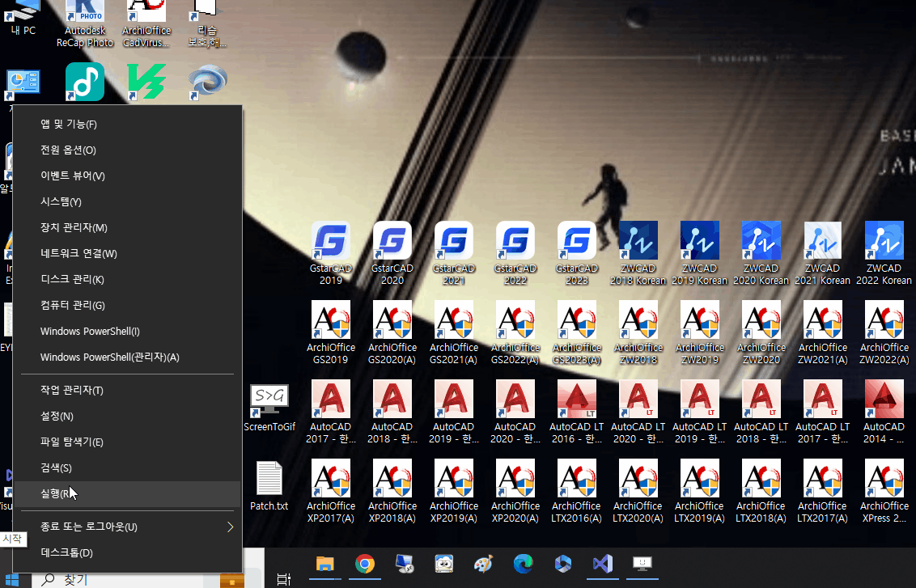The width and height of the screenshot is (916, 588).
Task: Open Visual Studio from the taskbar
Action: [x=602, y=564]
